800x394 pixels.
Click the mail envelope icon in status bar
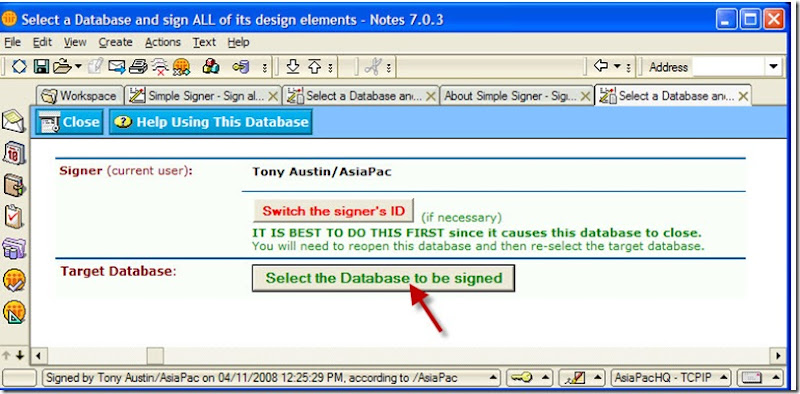[x=752, y=378]
